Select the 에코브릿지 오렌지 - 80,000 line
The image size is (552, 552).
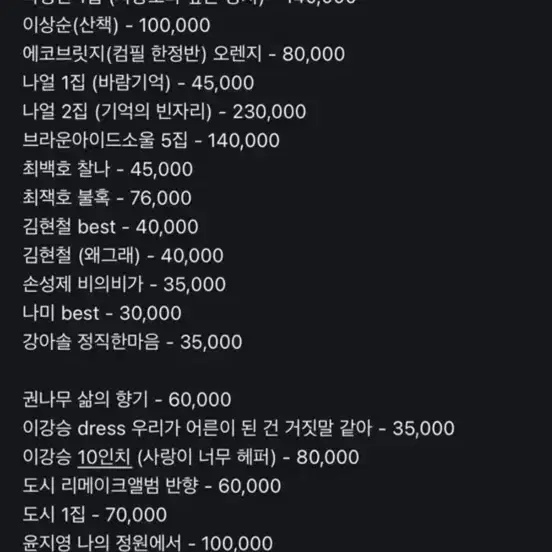tap(184, 54)
